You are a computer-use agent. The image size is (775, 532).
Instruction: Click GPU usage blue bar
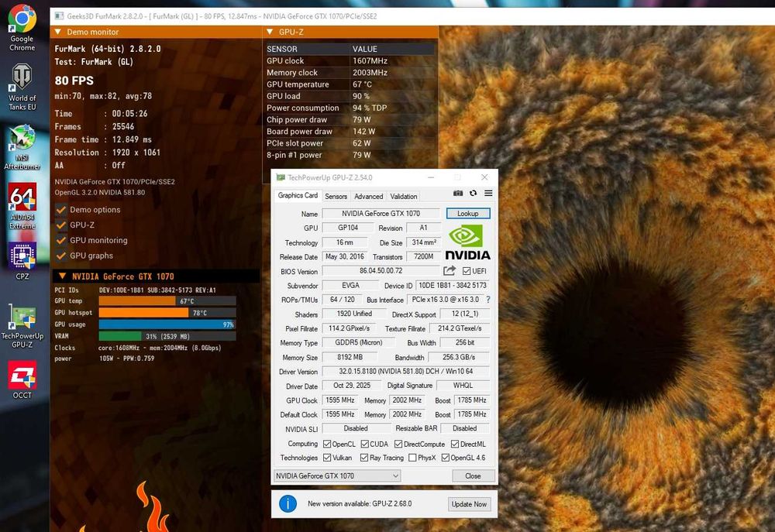coord(167,324)
